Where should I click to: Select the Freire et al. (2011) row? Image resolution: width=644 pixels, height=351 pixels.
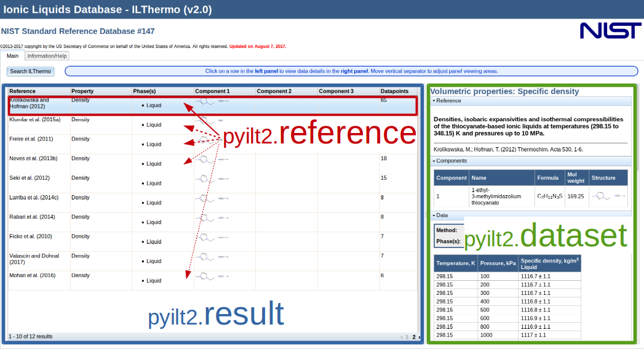pyautogui.click(x=213, y=144)
